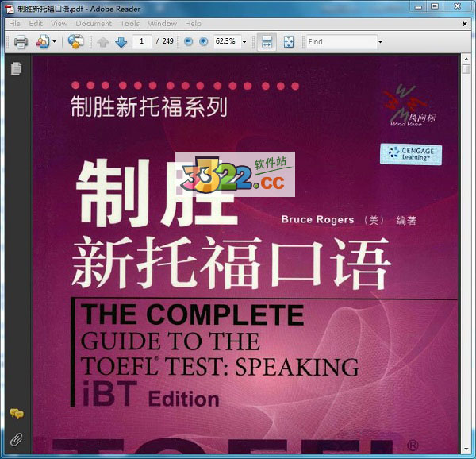Expand the Find options dropdown
Screen dimensions: 476x459
(380, 42)
